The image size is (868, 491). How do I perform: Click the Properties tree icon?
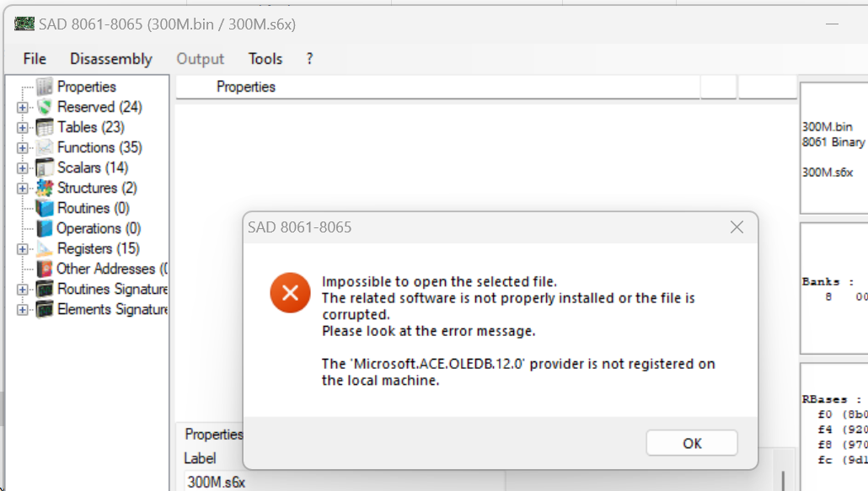click(44, 87)
